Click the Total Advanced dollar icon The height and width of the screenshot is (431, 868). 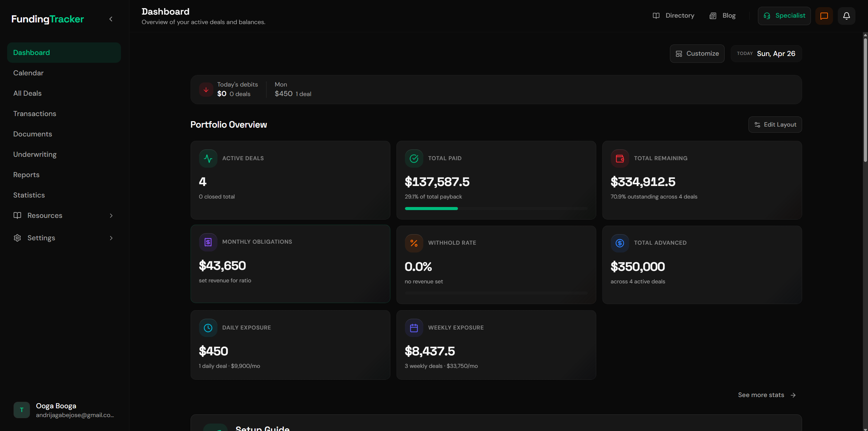620,243
